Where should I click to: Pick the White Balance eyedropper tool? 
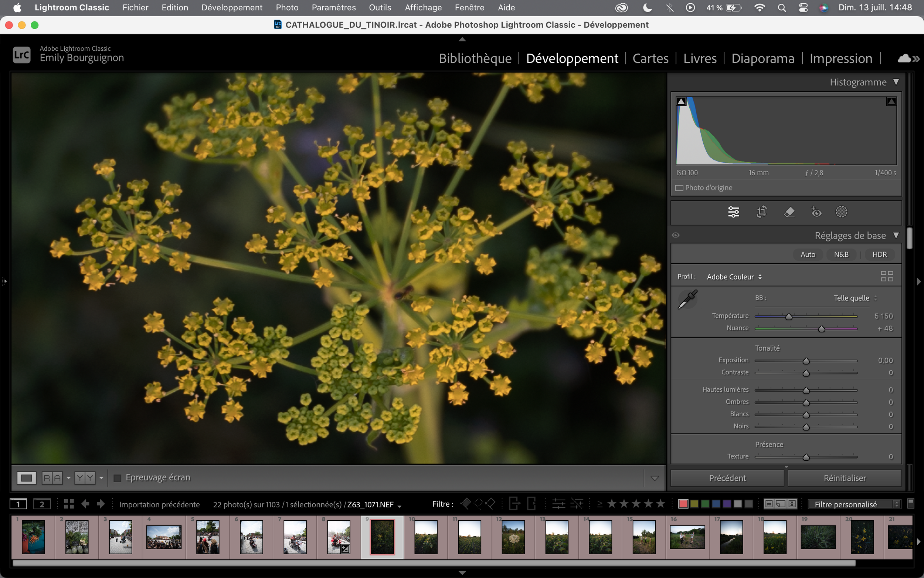687,299
